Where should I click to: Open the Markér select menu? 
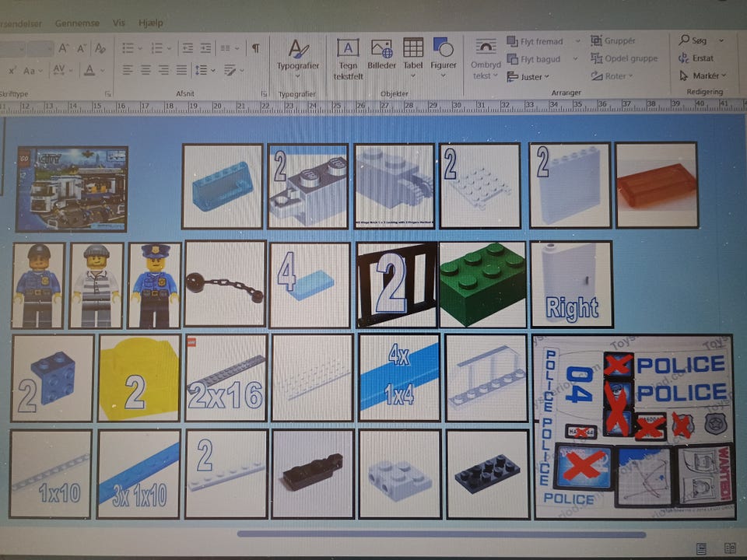[703, 75]
